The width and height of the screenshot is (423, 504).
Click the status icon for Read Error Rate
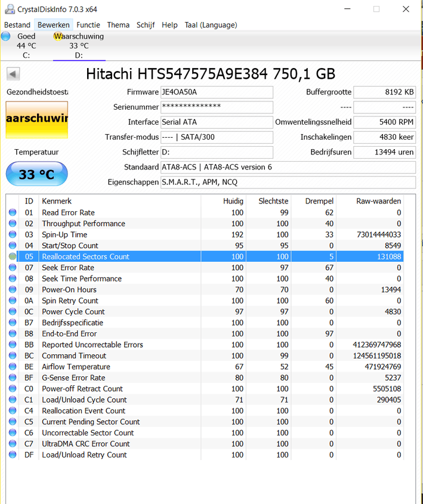click(x=13, y=212)
